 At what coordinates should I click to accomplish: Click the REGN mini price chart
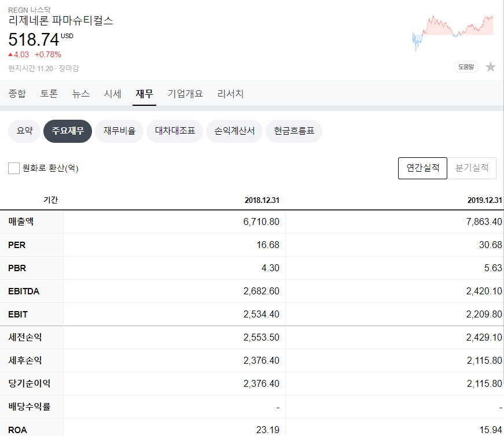coord(453,33)
